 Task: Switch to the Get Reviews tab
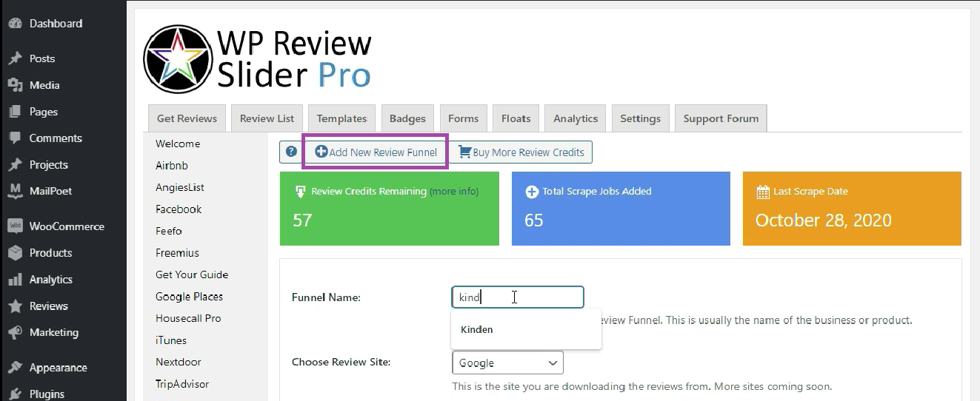[187, 118]
